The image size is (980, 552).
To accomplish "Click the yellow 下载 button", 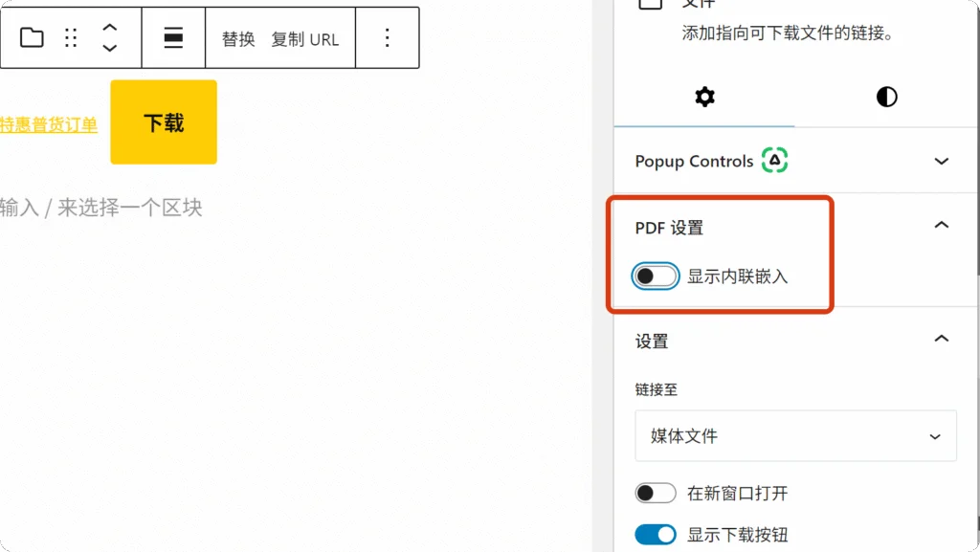I will 164,122.
